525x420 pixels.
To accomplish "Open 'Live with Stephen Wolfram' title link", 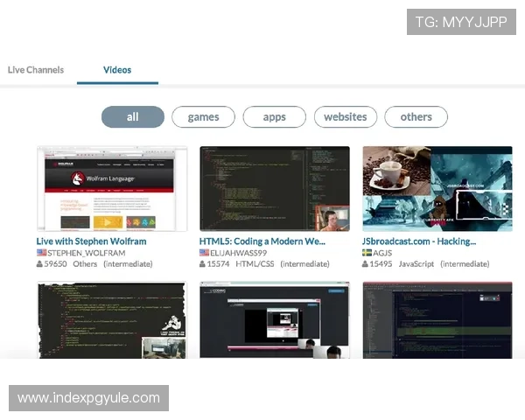I will pyautogui.click(x=91, y=241).
